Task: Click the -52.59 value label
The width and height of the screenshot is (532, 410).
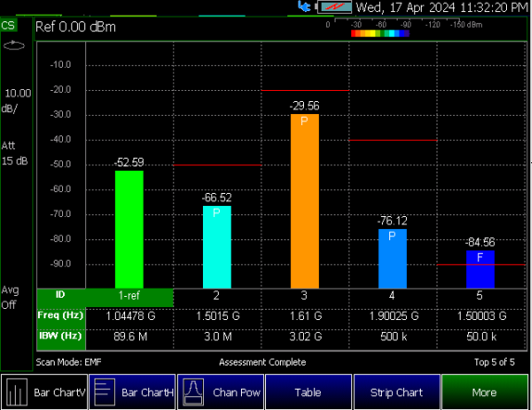Action: pos(129,162)
